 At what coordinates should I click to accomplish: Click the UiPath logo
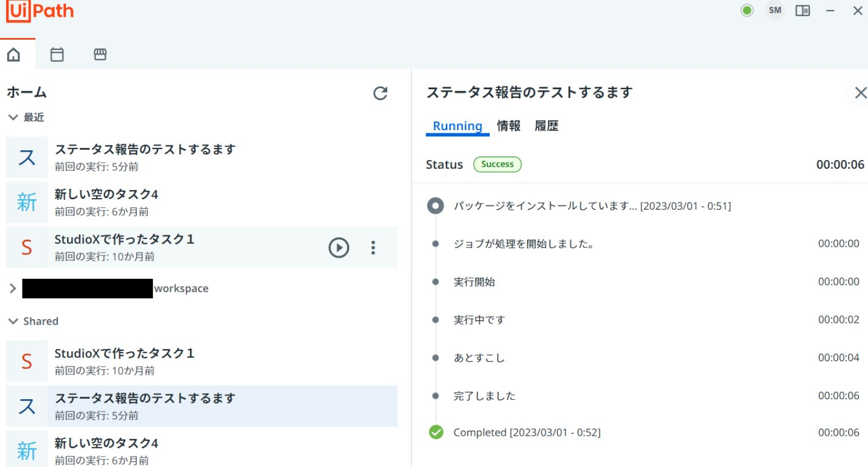pyautogui.click(x=40, y=12)
